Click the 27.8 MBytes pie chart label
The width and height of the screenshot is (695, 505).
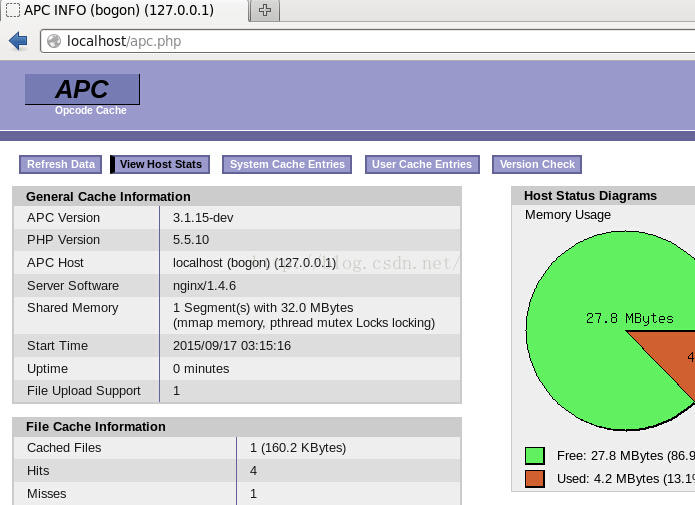(x=629, y=318)
